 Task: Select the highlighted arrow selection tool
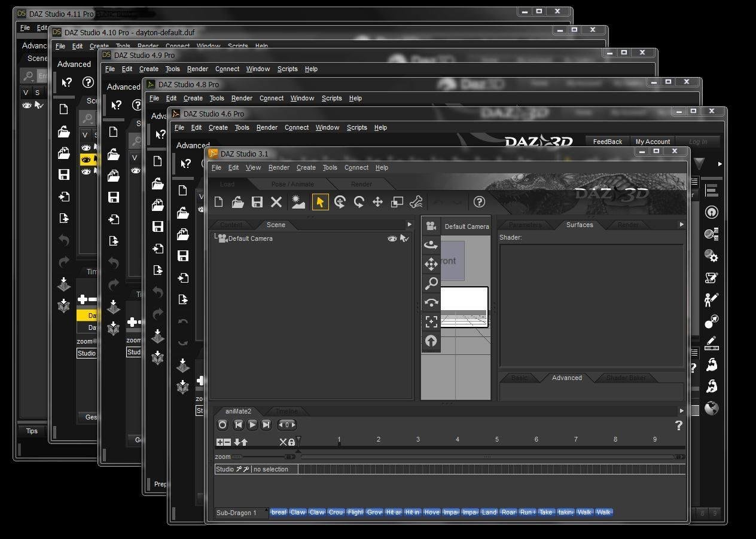point(320,202)
